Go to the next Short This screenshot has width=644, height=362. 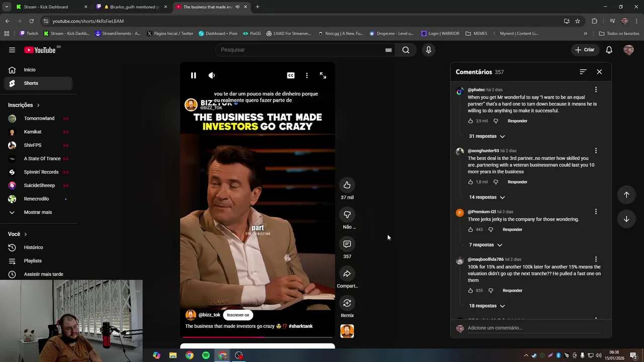(626, 219)
